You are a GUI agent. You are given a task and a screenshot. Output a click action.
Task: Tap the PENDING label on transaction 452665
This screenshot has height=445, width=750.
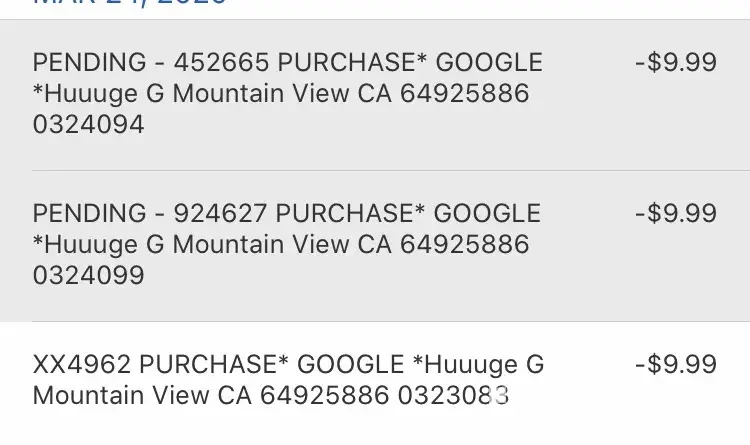point(89,63)
